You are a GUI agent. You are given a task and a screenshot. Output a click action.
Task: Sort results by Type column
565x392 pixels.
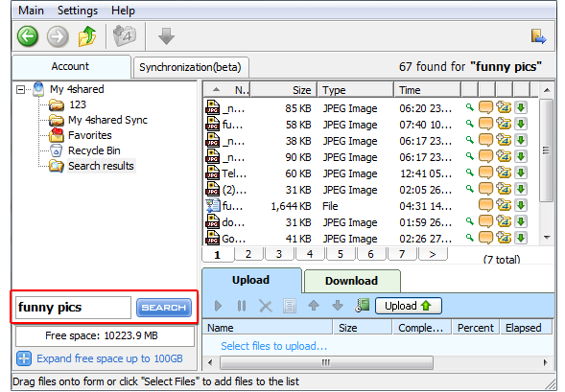(355, 90)
